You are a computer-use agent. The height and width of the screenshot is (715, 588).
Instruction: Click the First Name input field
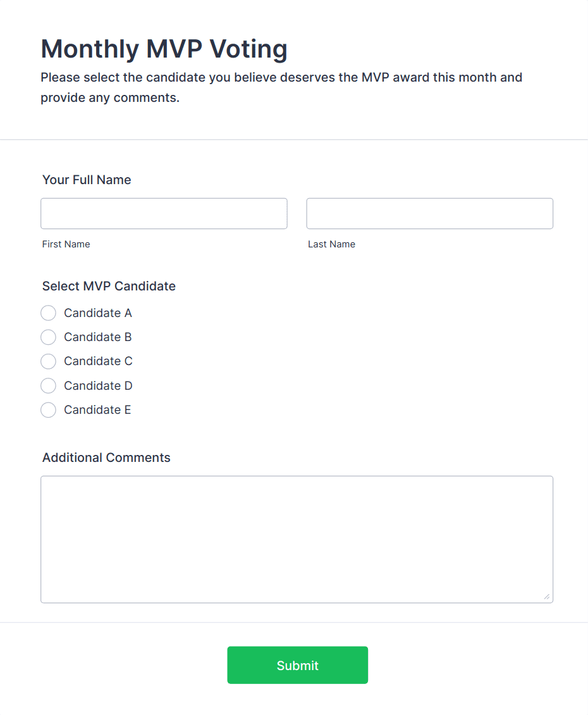(x=164, y=214)
